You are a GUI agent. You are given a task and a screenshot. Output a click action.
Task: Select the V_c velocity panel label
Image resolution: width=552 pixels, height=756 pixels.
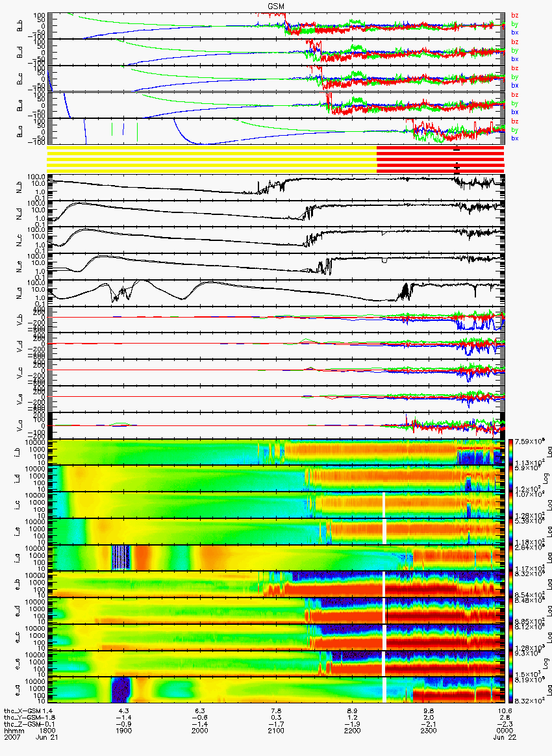point(19,372)
